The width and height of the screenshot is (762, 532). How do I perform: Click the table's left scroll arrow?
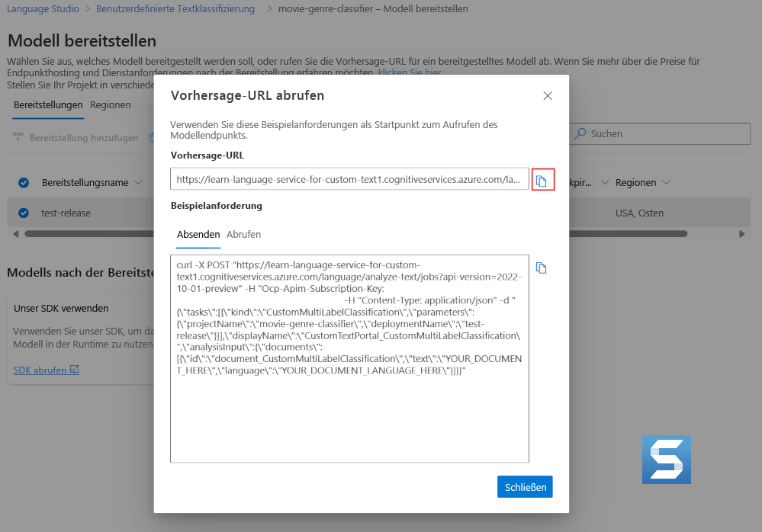click(x=15, y=234)
